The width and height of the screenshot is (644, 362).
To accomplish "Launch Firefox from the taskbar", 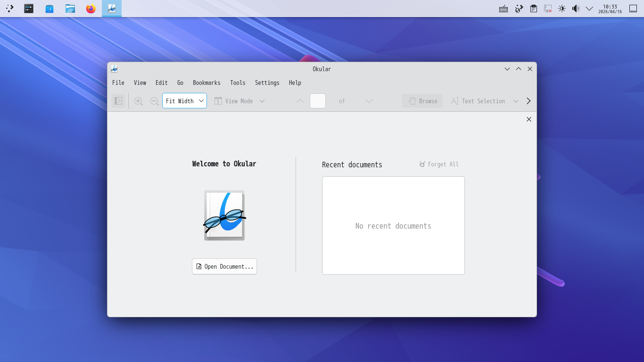I will coord(91,8).
